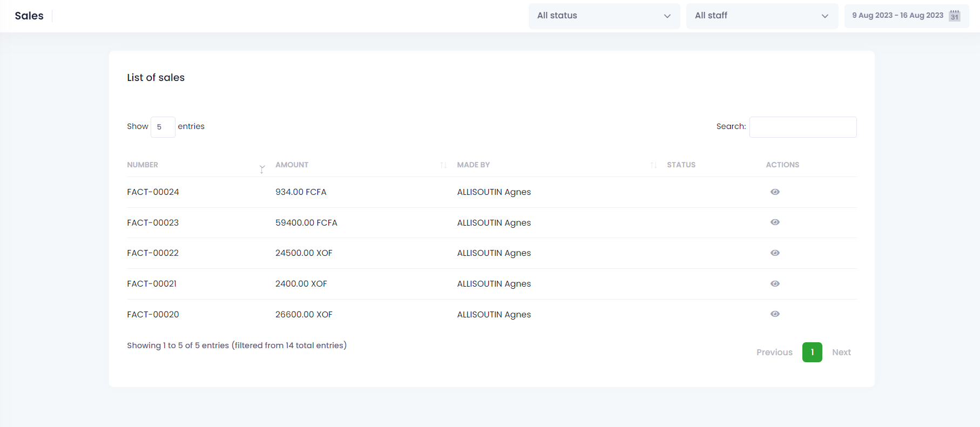Image resolution: width=980 pixels, height=427 pixels.
Task: Go to Previous page
Action: tap(774, 353)
